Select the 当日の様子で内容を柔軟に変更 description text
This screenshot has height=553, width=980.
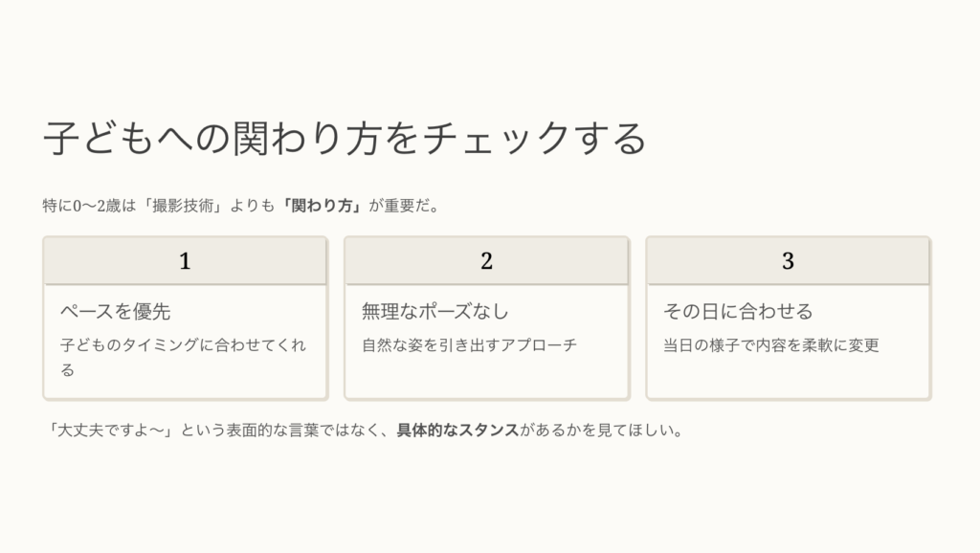click(770, 345)
